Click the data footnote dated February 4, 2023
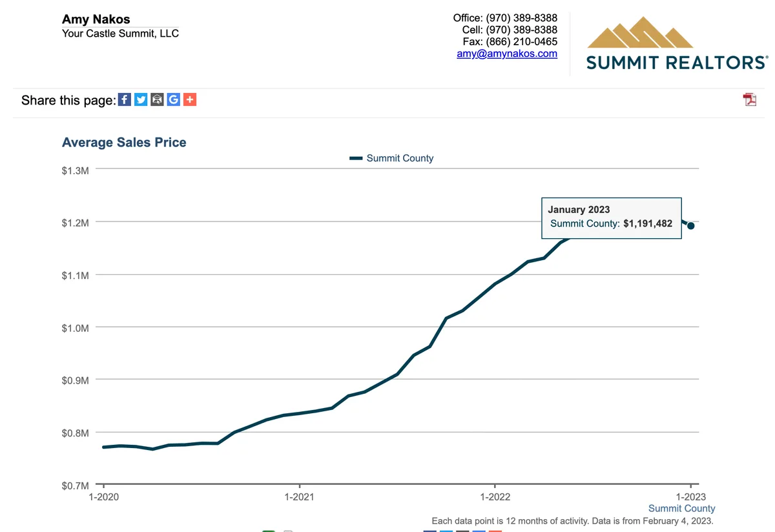Screen dimensions: 775x532 tap(572, 520)
